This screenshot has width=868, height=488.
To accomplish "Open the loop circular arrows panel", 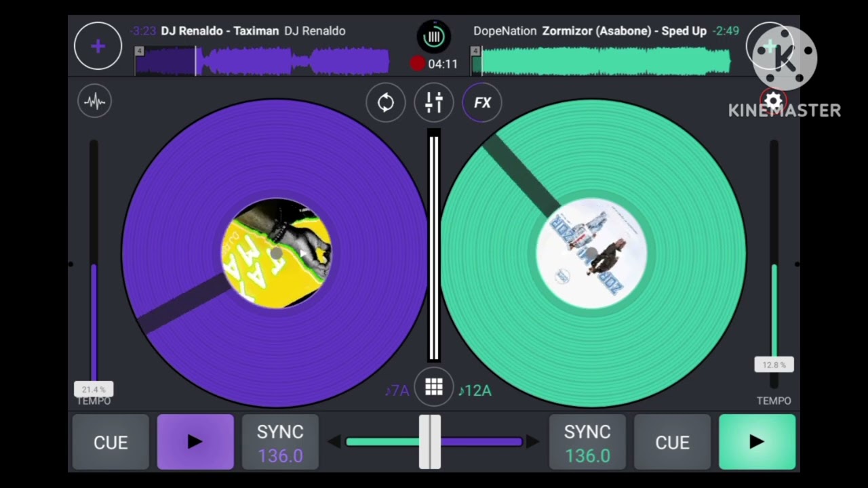I will point(386,103).
